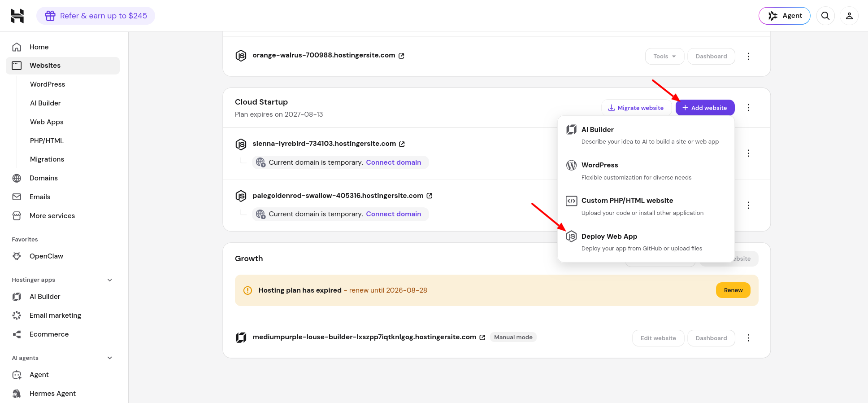
Task: Click 'renew until 2026-08-28' text
Action: [x=388, y=290]
